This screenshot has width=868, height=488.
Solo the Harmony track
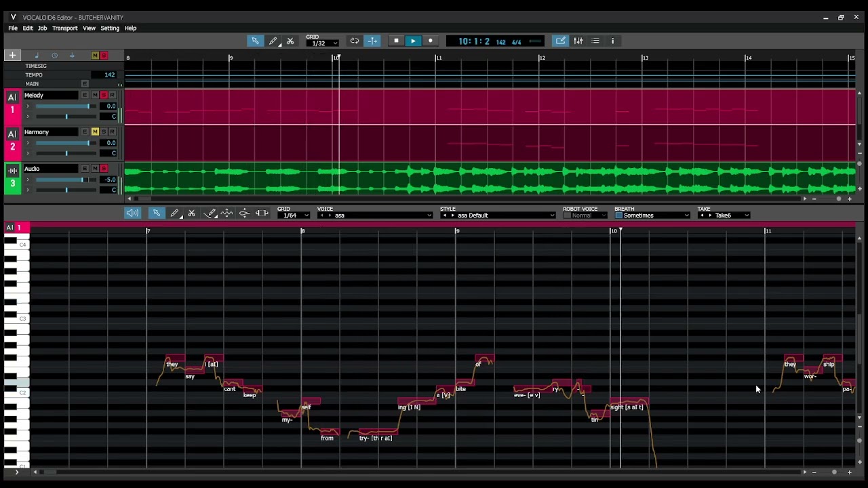tap(104, 131)
